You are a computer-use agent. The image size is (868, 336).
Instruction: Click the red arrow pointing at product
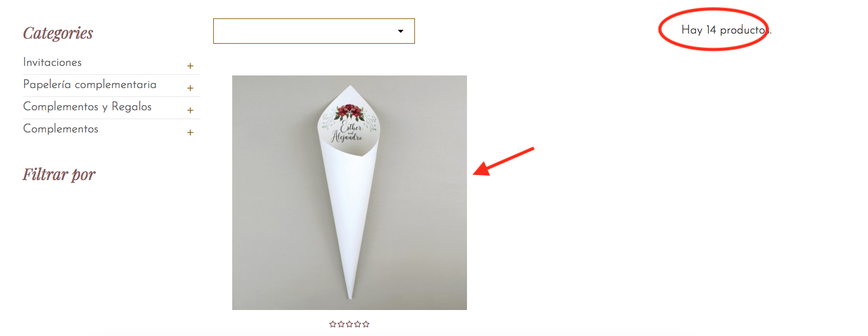[x=504, y=161]
